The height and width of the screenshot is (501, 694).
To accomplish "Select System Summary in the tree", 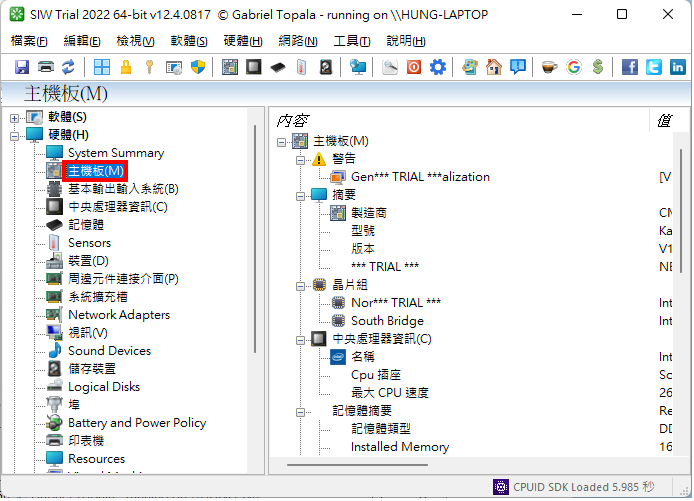I will (116, 153).
